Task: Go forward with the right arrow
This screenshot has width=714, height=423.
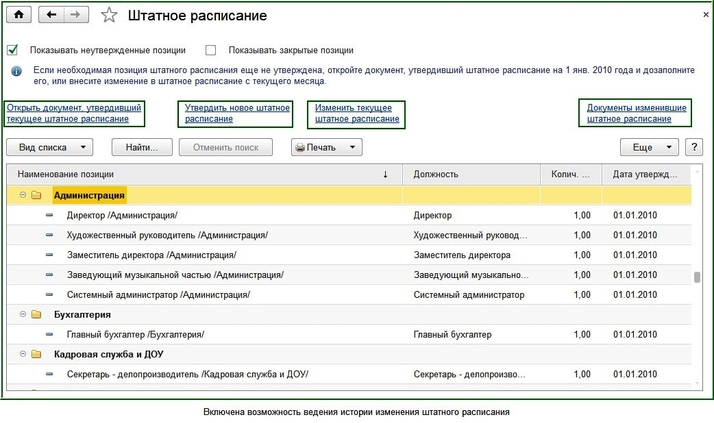Action: 77,16
